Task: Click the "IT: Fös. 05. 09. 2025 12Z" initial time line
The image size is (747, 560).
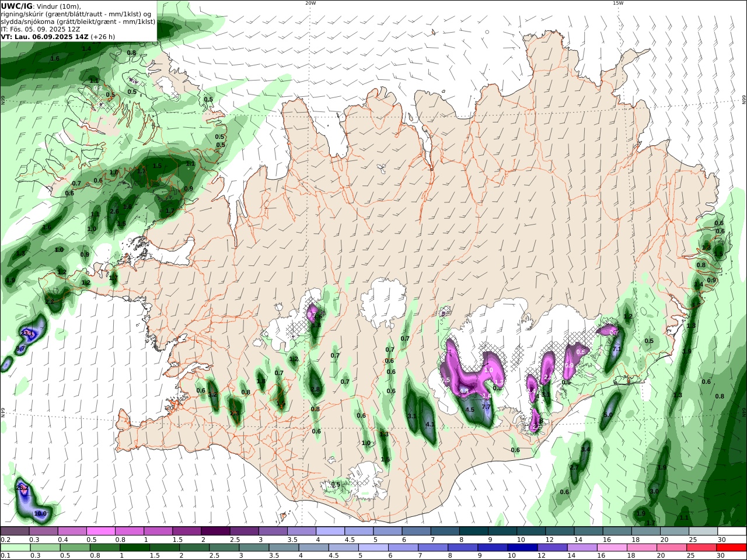Action: click(41, 29)
